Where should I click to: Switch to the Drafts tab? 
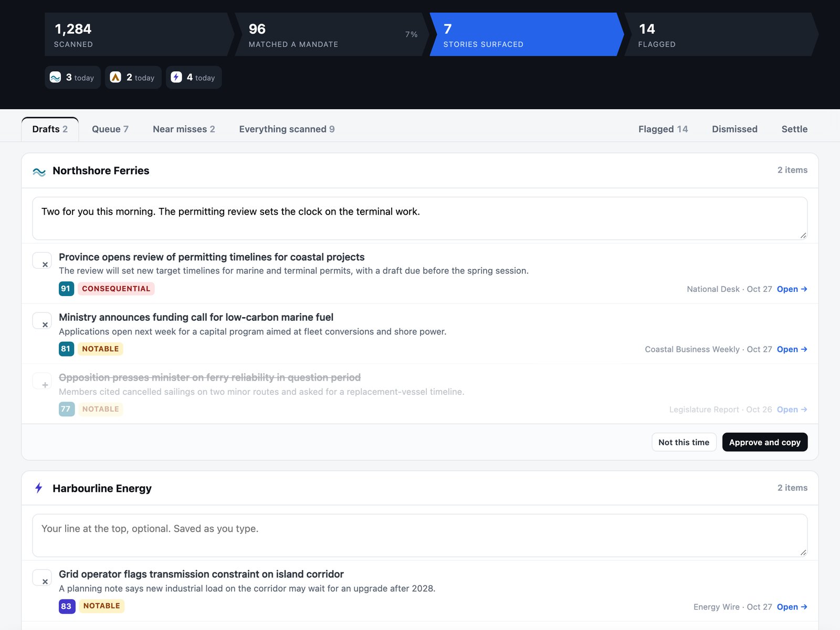click(50, 129)
